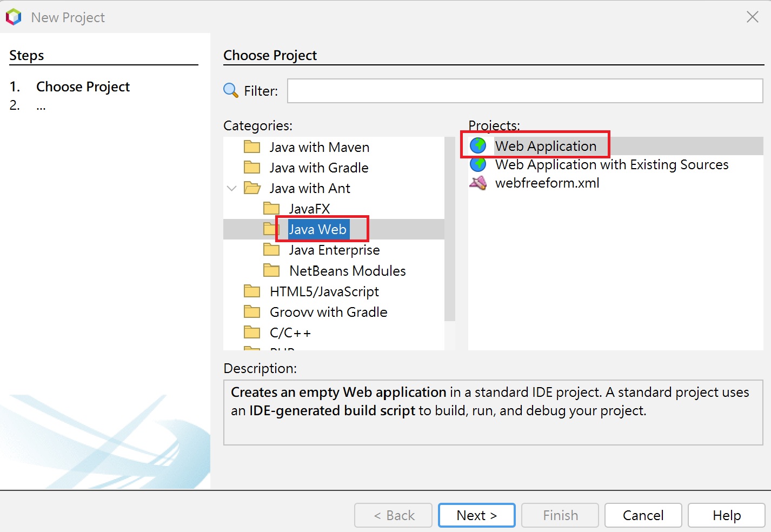Click the open Java with Ant folder icon
The width and height of the screenshot is (771, 532).
252,188
